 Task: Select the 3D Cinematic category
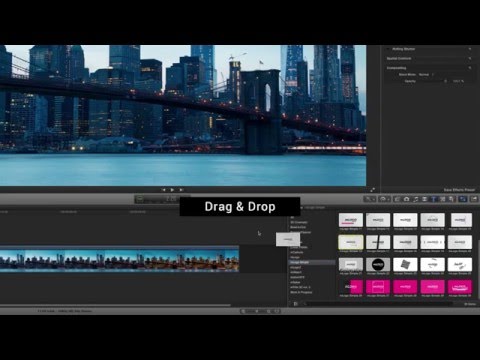[299, 222]
